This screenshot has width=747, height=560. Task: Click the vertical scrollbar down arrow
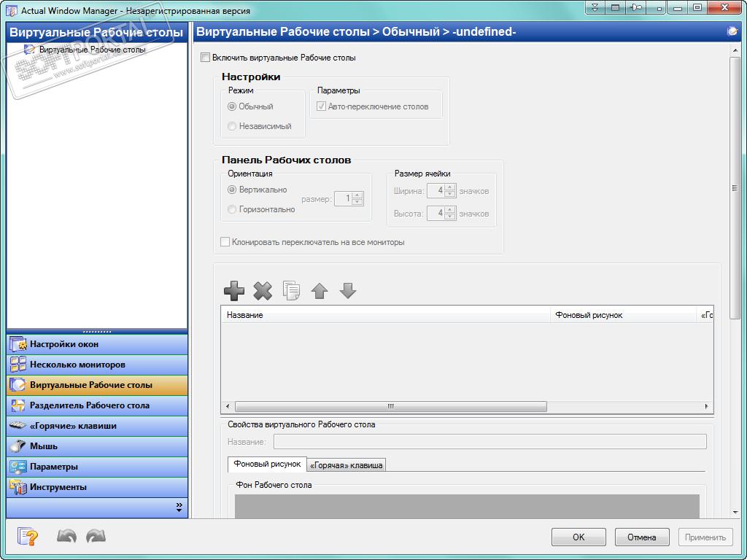[735, 513]
